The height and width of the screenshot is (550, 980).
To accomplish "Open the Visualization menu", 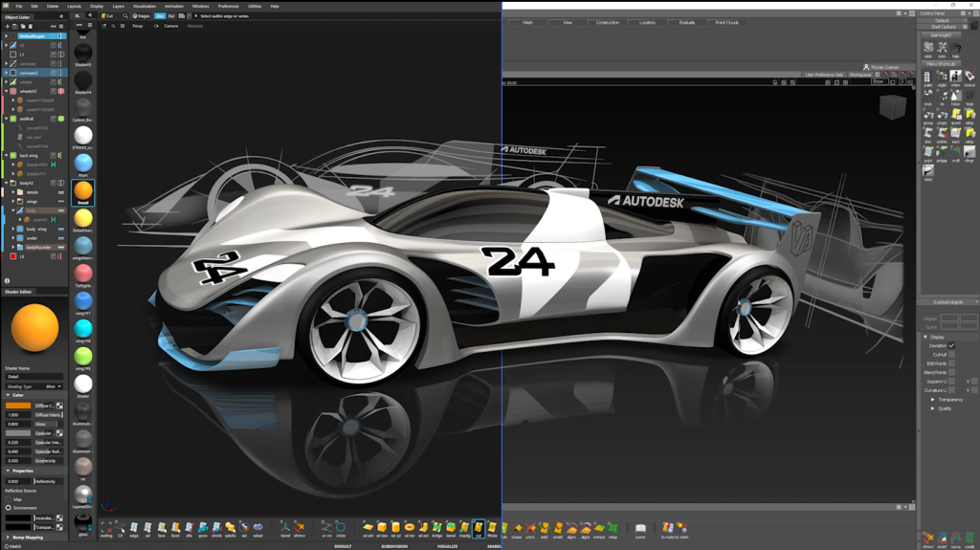I will click(145, 7).
